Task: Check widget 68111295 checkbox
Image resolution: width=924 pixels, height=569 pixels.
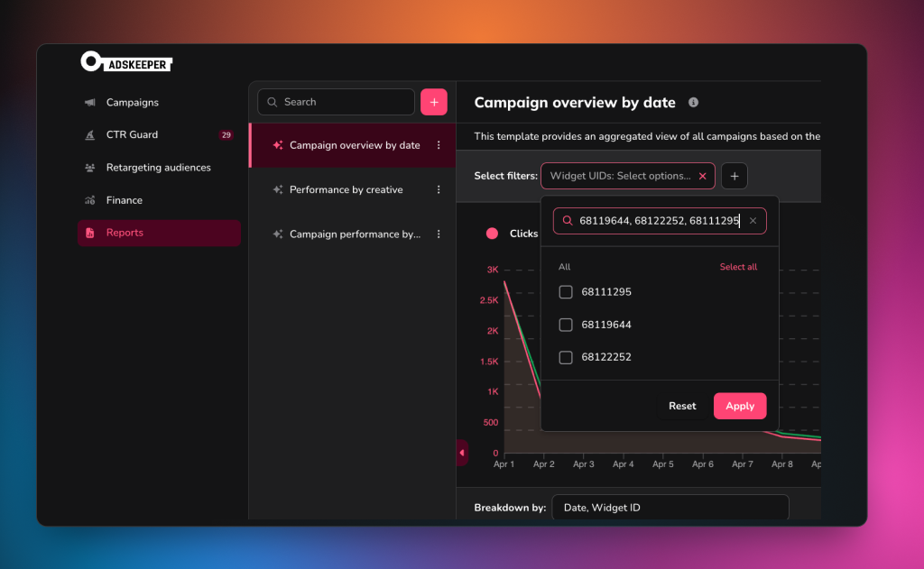Action: point(566,292)
